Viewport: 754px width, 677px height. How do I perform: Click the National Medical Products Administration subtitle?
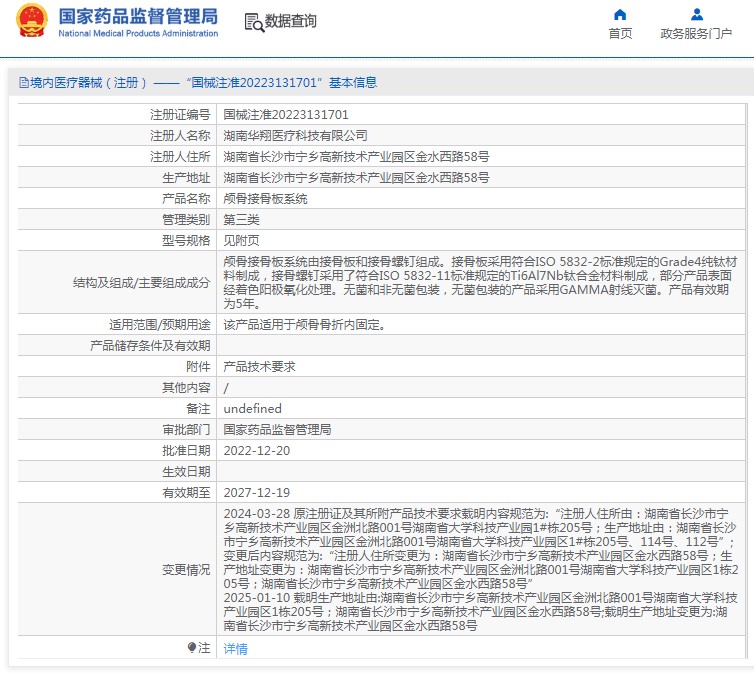138,33
